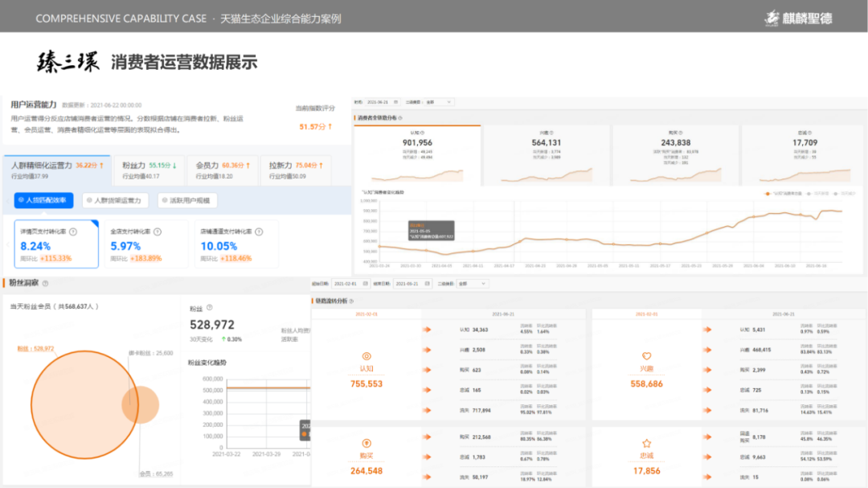Expand 二级类目 dropdown in distribution panel

pos(440,102)
